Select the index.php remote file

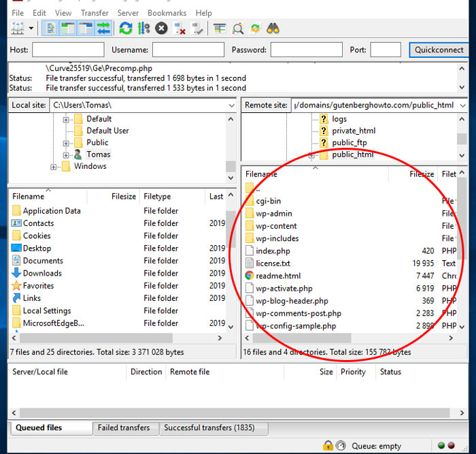point(273,251)
